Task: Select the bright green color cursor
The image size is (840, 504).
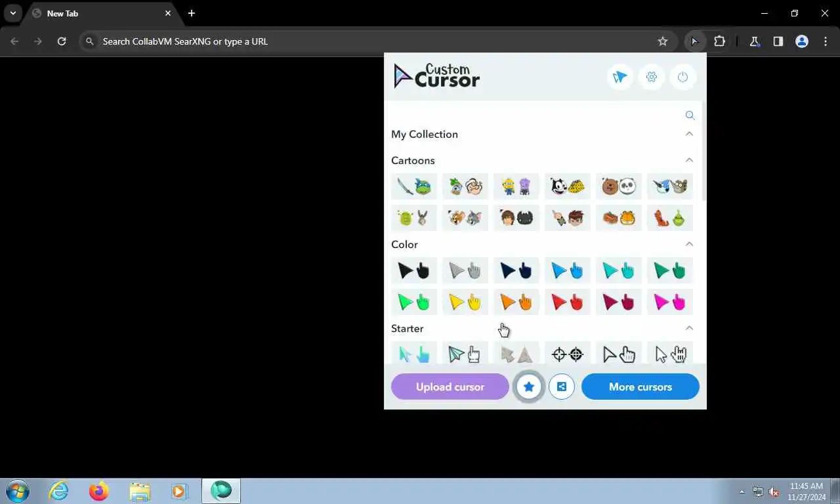Action: point(414,302)
